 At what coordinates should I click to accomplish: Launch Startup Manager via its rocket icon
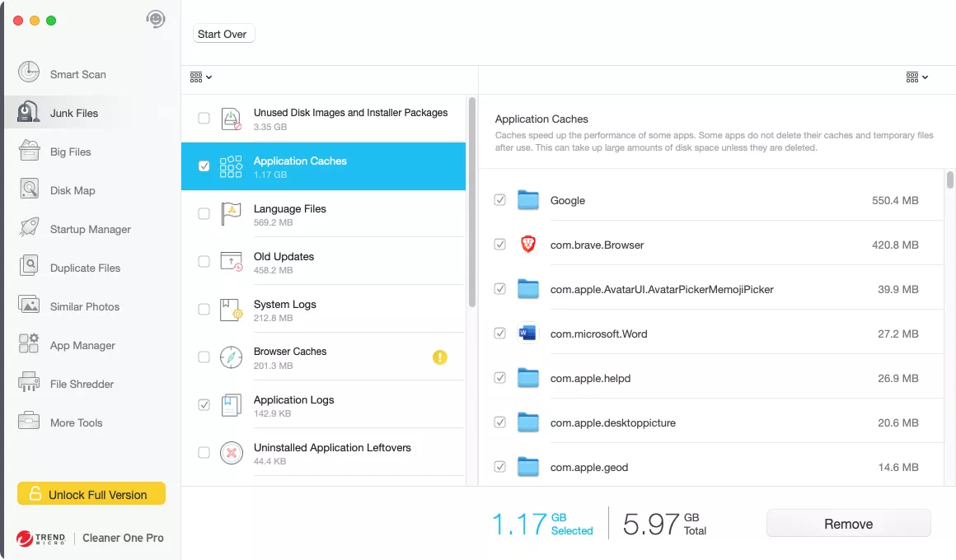[29, 228]
